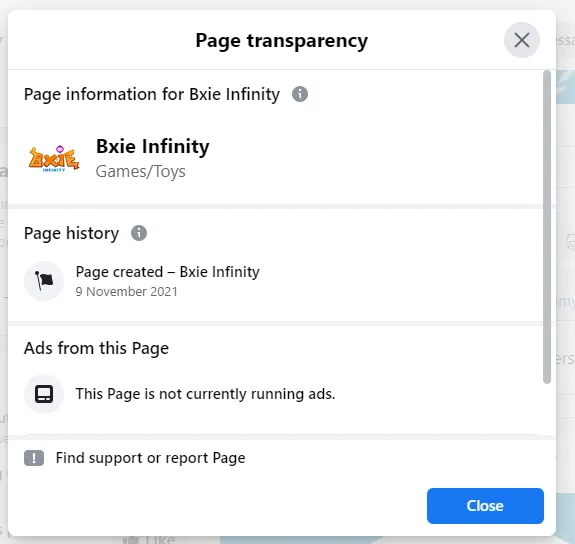
Task: Click 'Page created – Bxie Infinity' entry
Action: (x=168, y=272)
